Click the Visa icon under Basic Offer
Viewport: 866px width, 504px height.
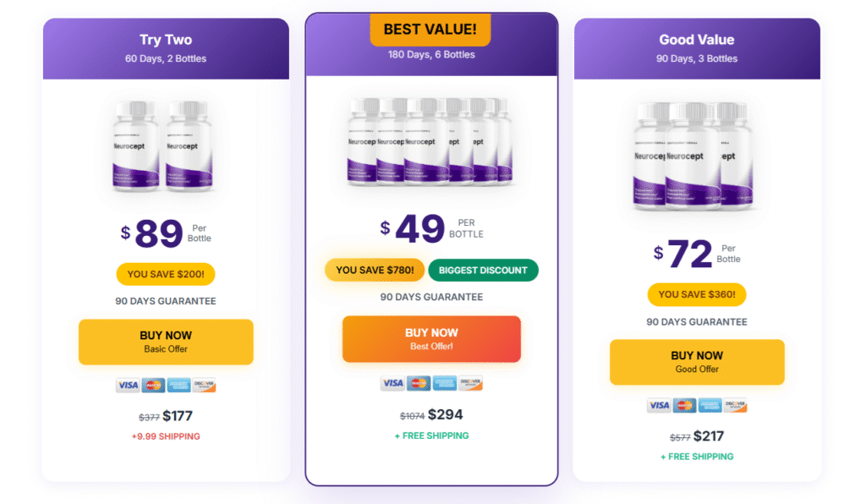pos(128,385)
